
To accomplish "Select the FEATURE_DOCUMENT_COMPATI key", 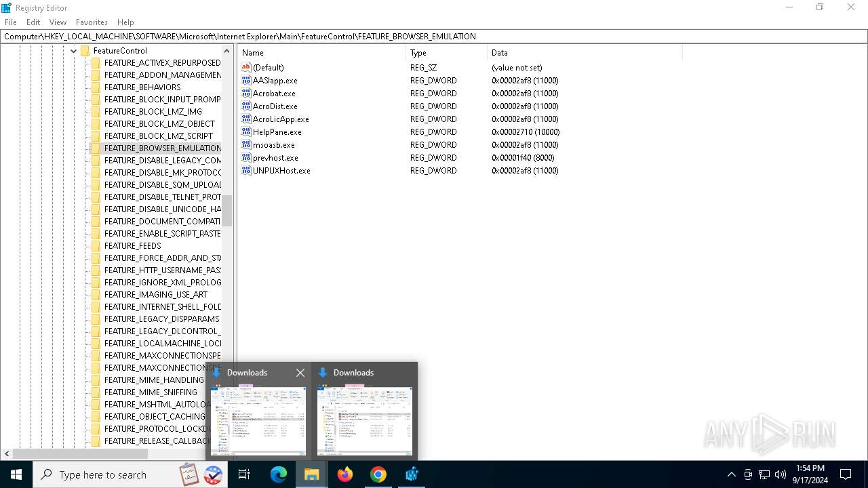I will point(163,222).
